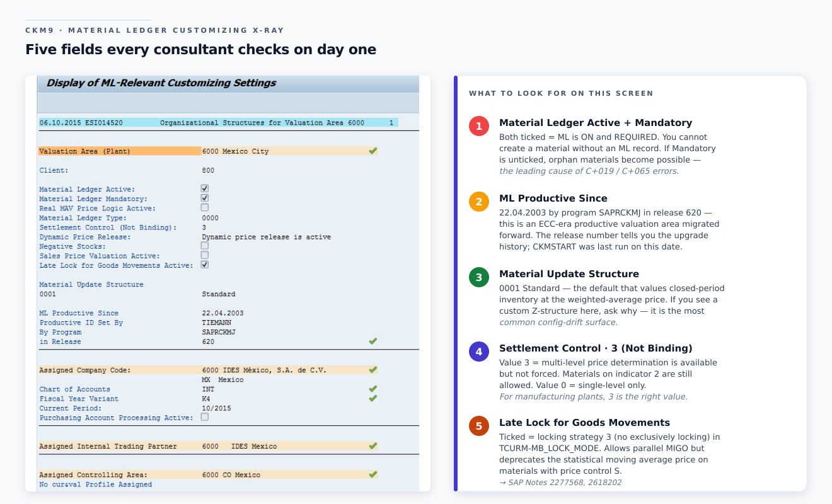The image size is (832, 504).
Task: Toggle the Material Ledger Mandatory checkbox
Action: (205, 198)
